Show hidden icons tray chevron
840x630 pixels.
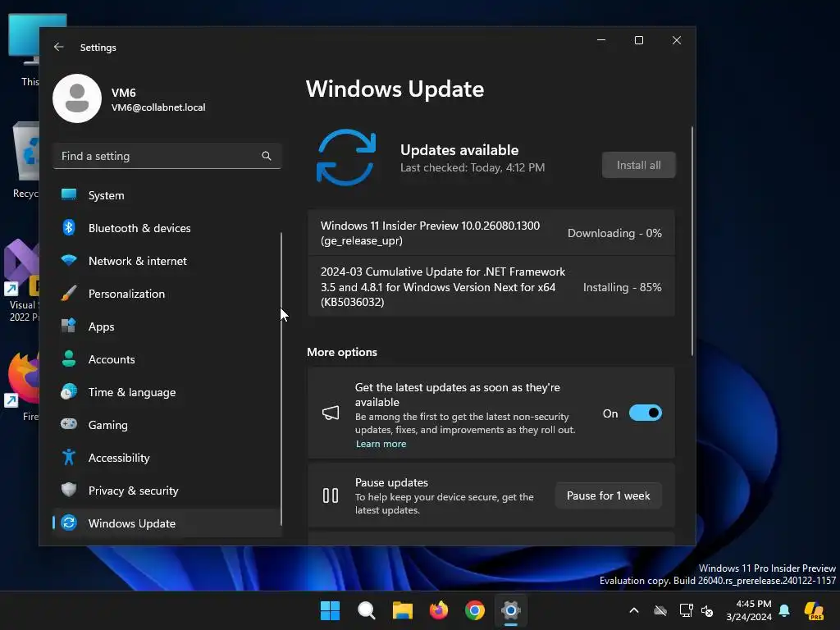coord(634,610)
